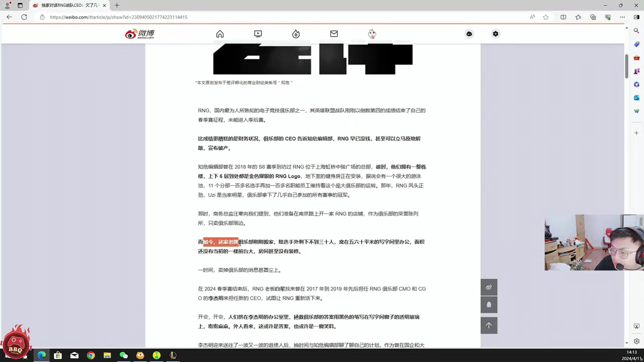
Task: Open split screen view
Action: (x=563, y=17)
